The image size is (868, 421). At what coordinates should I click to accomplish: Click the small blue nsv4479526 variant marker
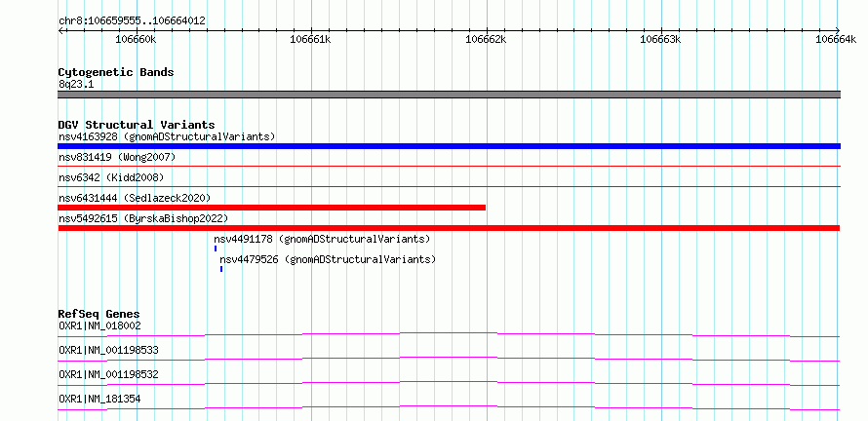(x=221, y=269)
